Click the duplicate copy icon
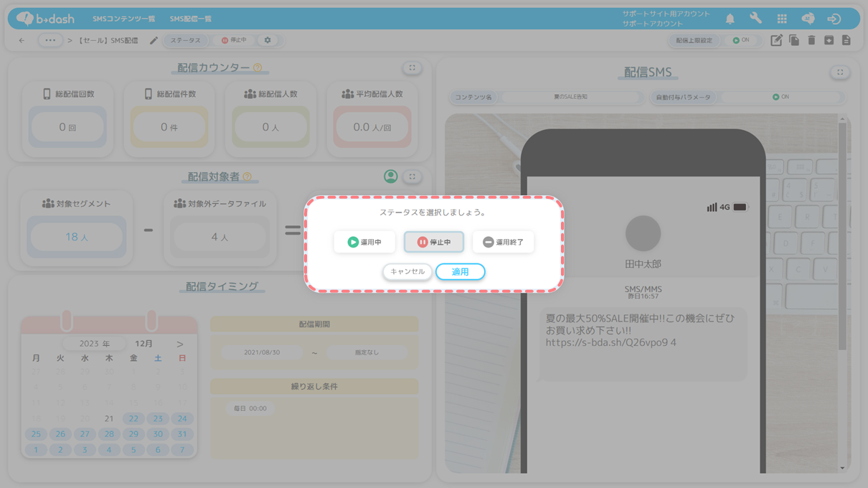Image resolution: width=868 pixels, height=488 pixels. click(794, 40)
